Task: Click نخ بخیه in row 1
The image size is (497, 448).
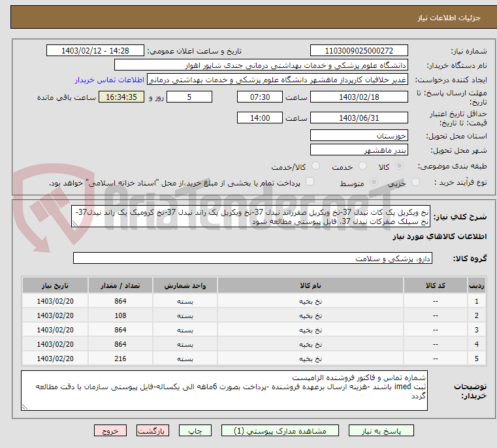Action: click(x=310, y=301)
